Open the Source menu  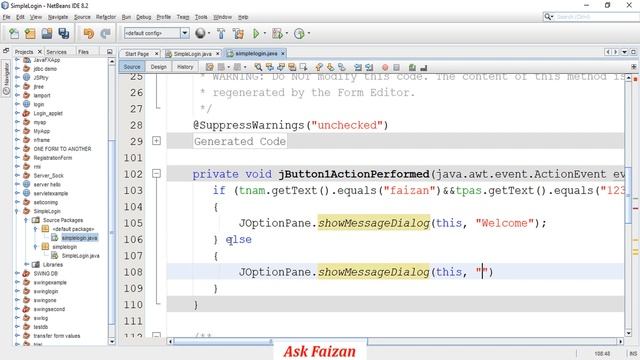click(82, 17)
